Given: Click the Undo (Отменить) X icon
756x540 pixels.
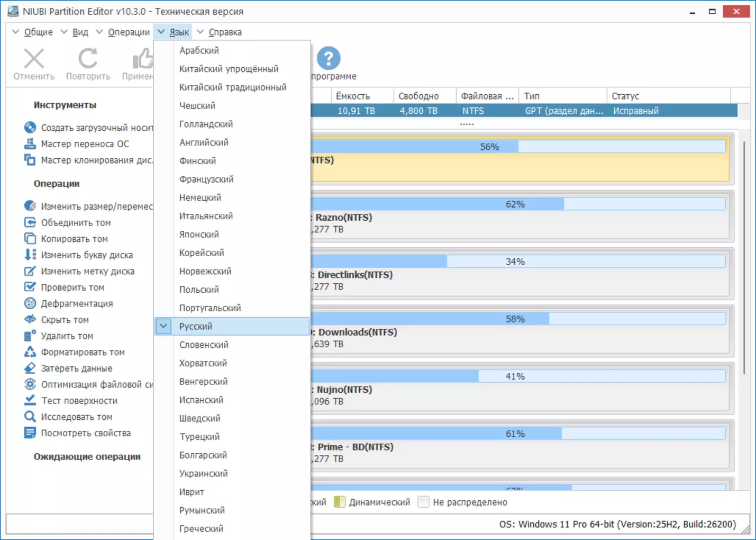Looking at the screenshot, I should click(x=34, y=59).
